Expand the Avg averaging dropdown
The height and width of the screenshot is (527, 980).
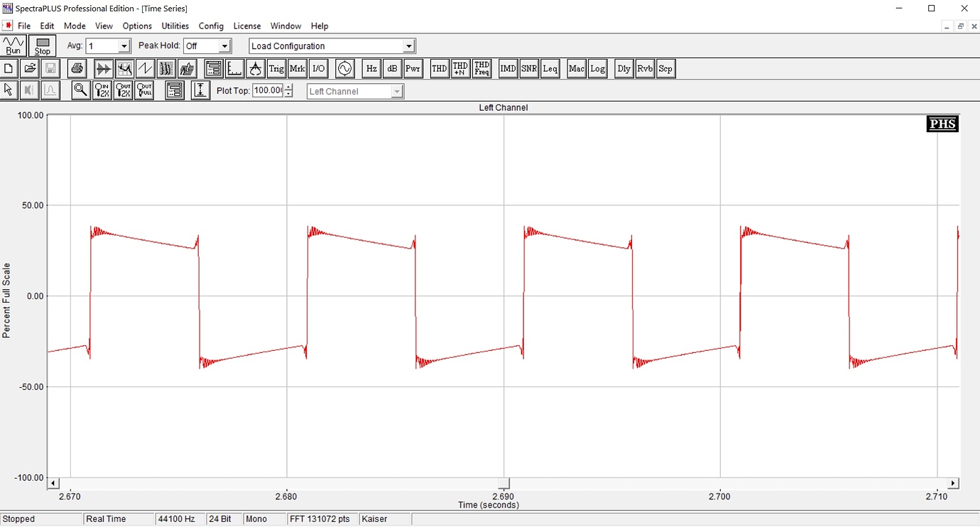click(124, 46)
